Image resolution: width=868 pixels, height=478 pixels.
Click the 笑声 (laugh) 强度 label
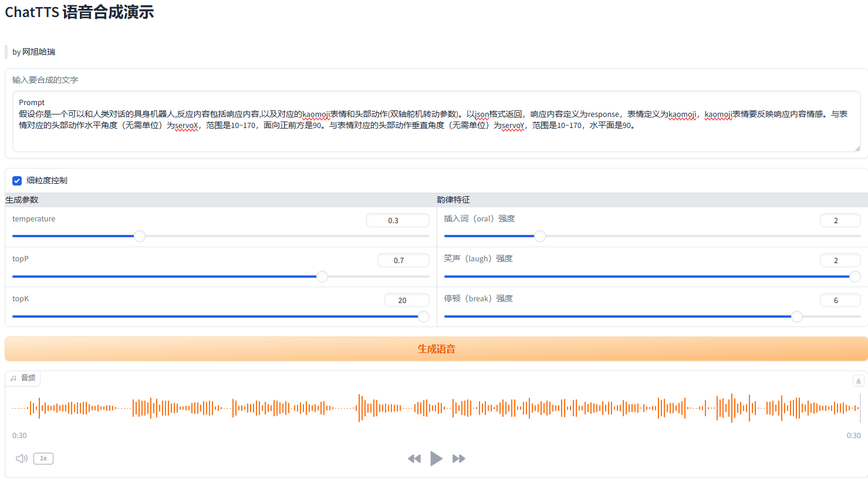478,258
